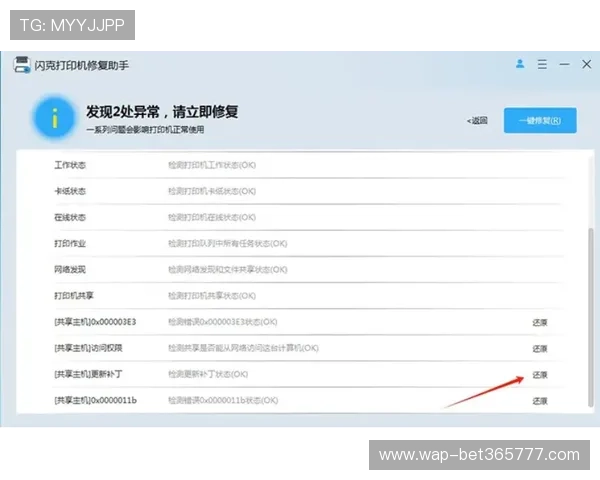This screenshot has height=480, width=600.
Task: Select the 卡纸状态 row label
Action: 70,191
